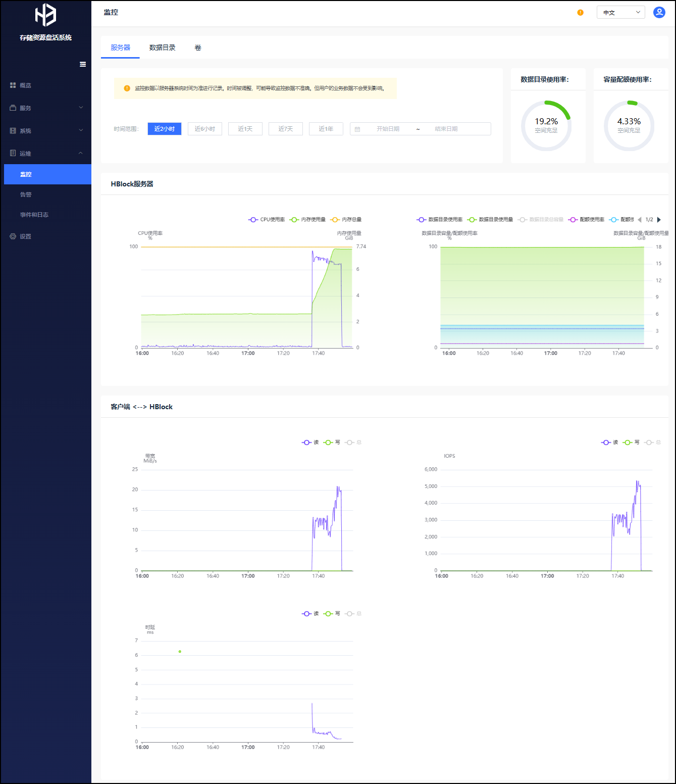Viewport: 676px width, 784px height.
Task: Enable the greyed 数据目录总容量 legend series
Action: pyautogui.click(x=540, y=220)
